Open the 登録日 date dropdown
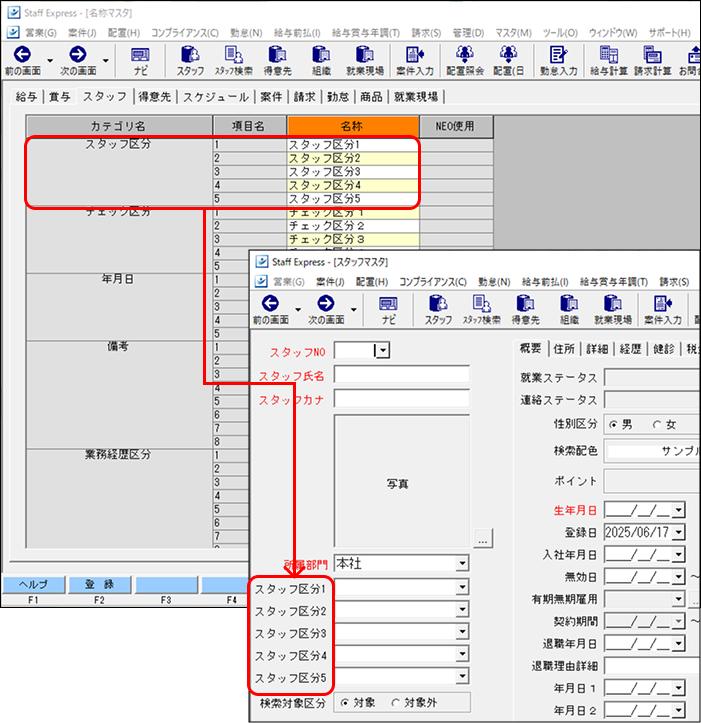 pyautogui.click(x=679, y=531)
